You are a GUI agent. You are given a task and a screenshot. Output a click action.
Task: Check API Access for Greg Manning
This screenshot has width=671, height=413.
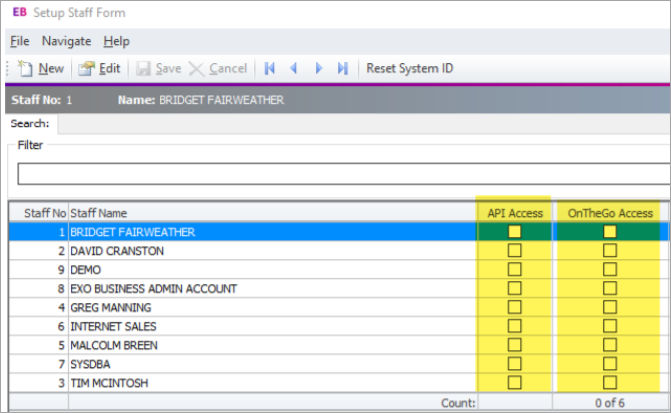tap(514, 307)
